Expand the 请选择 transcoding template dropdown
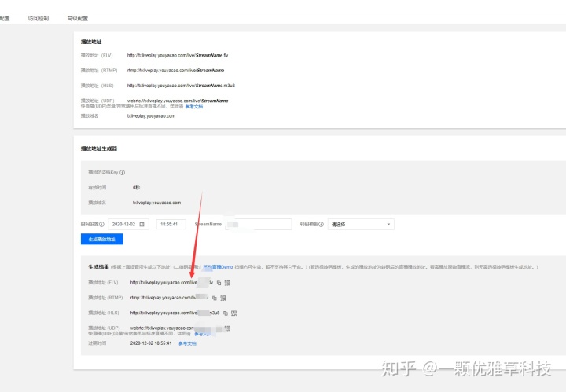Image resolution: width=566 pixels, height=392 pixels. click(361, 225)
